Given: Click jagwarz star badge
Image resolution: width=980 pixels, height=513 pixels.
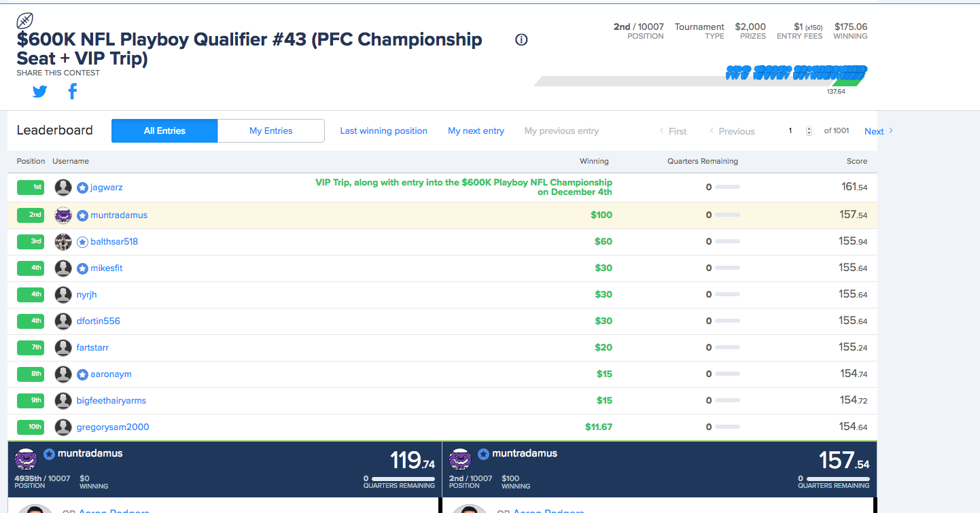Looking at the screenshot, I should click(82, 188).
